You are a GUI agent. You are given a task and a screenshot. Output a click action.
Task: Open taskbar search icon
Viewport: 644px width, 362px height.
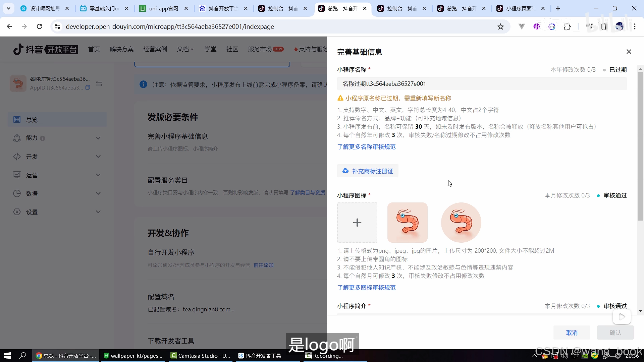coord(22,356)
